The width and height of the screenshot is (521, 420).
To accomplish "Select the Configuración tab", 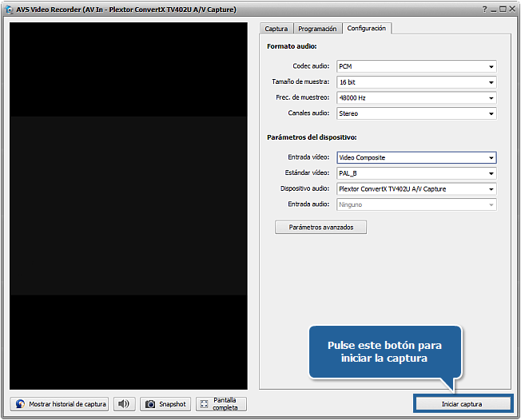I will [367, 28].
